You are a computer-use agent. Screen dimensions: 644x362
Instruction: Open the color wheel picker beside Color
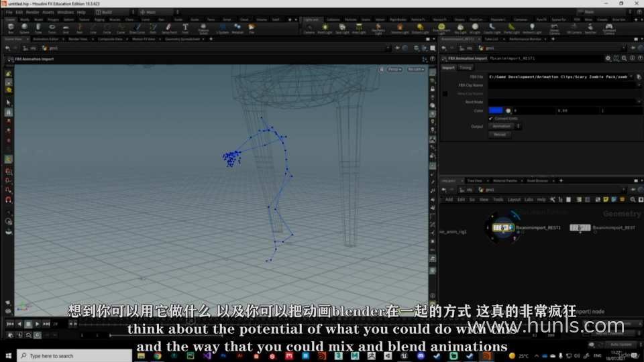(x=508, y=111)
